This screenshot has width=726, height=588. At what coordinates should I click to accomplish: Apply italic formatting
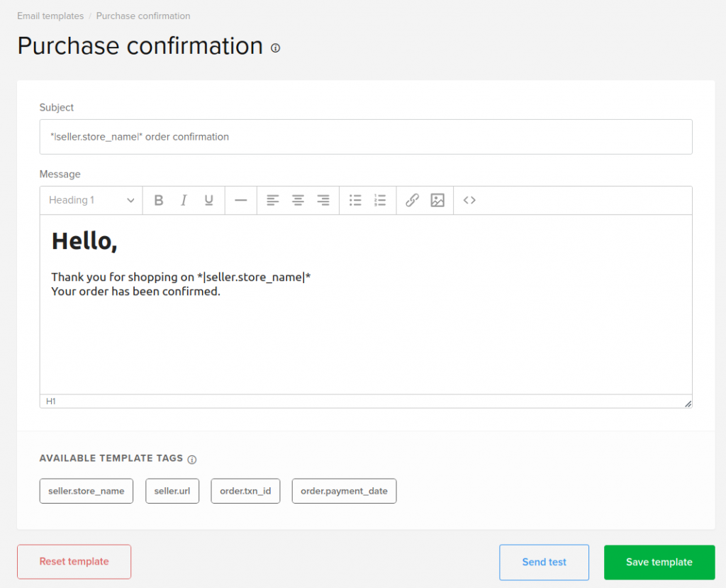(x=184, y=201)
